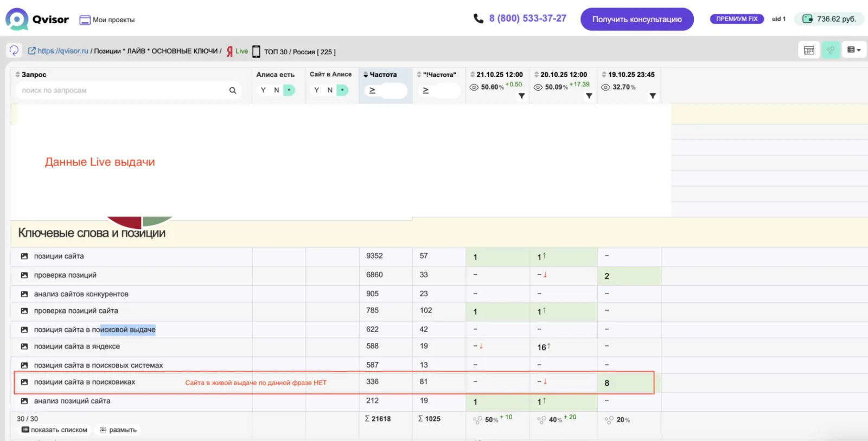Open wallet balance 736.62 руб.
The height and width of the screenshot is (441, 868).
tap(829, 18)
